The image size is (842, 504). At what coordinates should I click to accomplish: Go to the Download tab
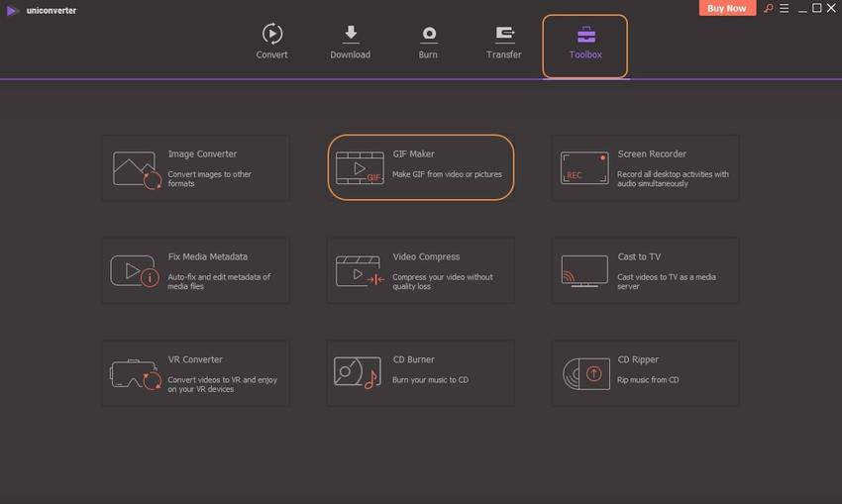point(350,42)
